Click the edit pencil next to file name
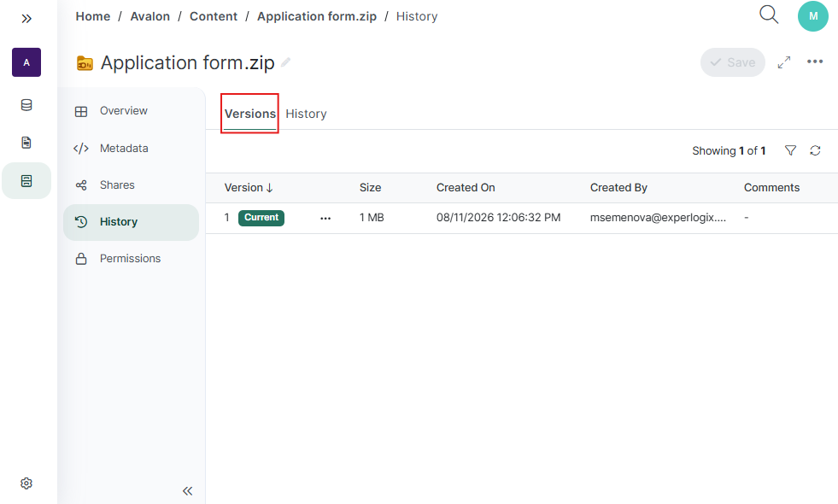Viewport: 838px width, 504px height. tap(286, 62)
